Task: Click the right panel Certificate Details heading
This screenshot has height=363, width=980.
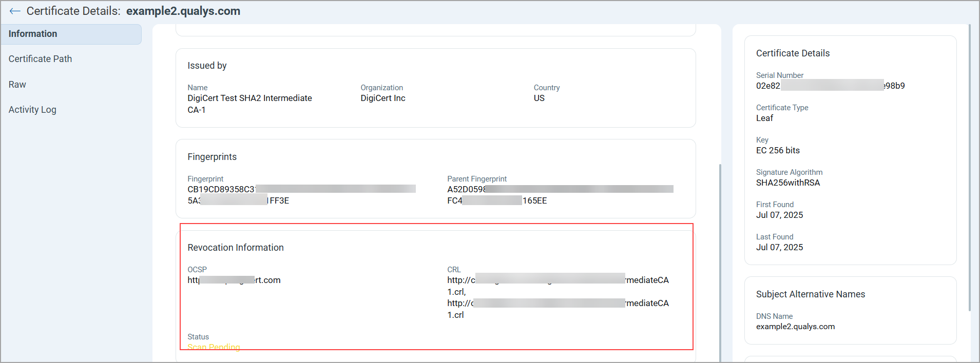Action: (793, 53)
